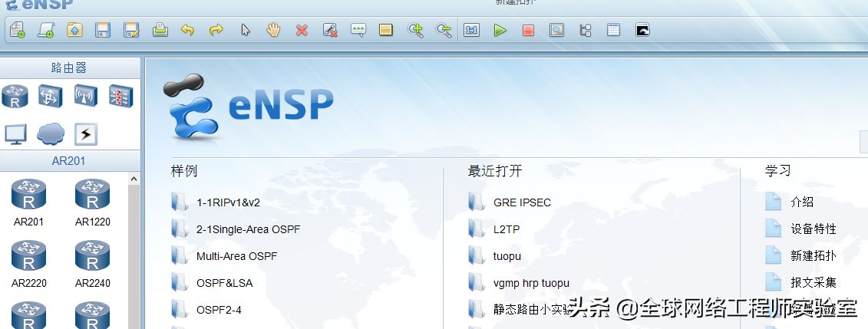Click the undo arrow icon
Viewport: 868px width, 329px height.
pyautogui.click(x=187, y=30)
